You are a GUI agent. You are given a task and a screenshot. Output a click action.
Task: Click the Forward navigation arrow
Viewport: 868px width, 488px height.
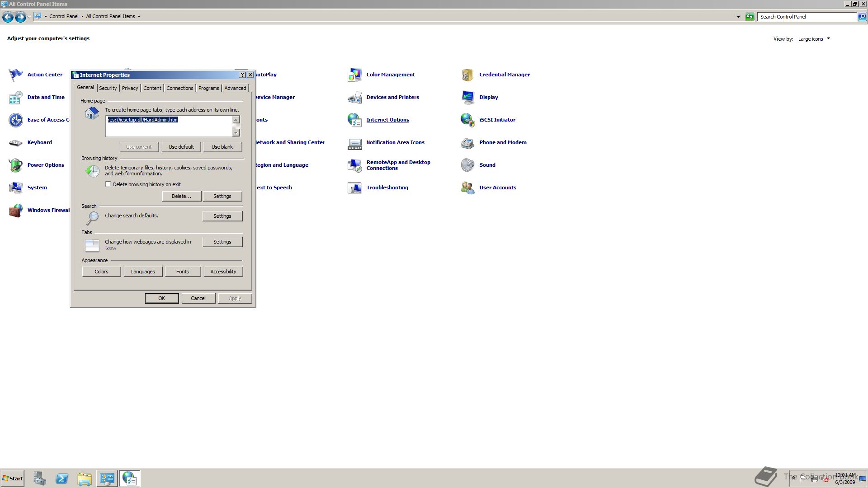(20, 17)
